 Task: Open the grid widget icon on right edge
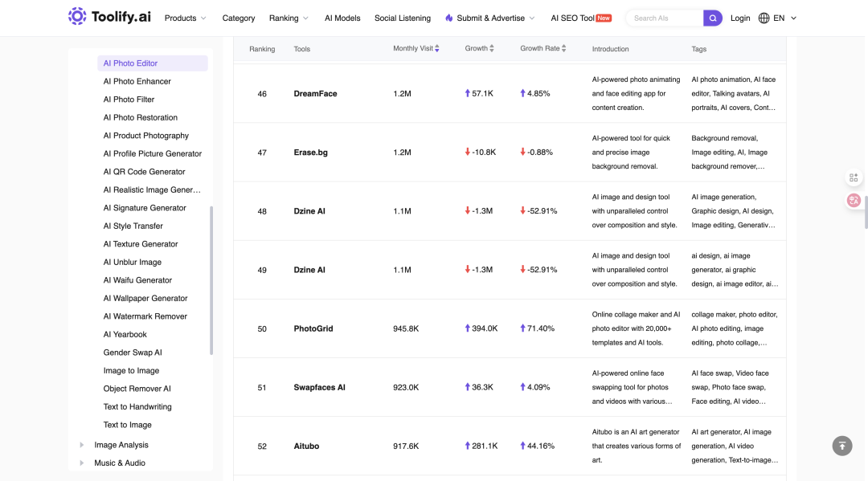(853, 177)
